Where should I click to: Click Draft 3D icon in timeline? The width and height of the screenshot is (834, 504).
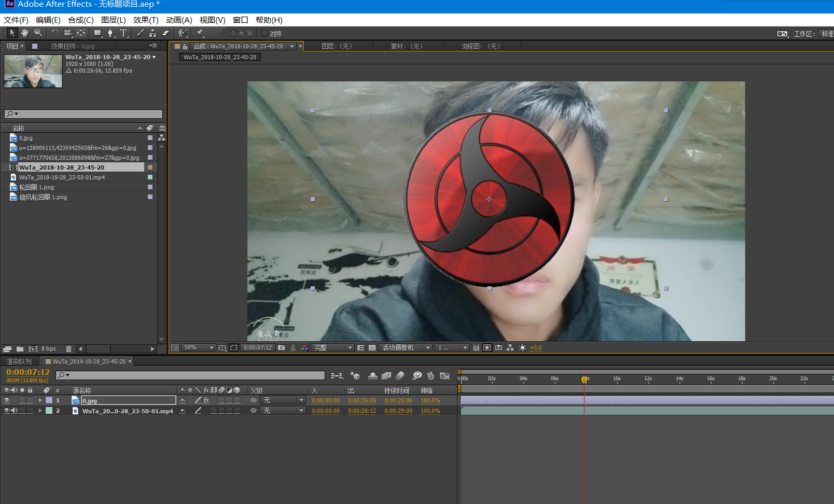point(355,375)
